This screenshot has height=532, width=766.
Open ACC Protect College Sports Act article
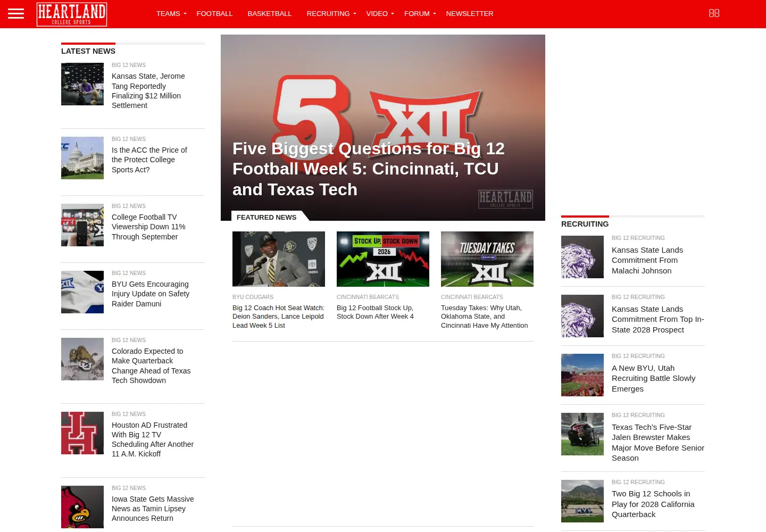[149, 160]
